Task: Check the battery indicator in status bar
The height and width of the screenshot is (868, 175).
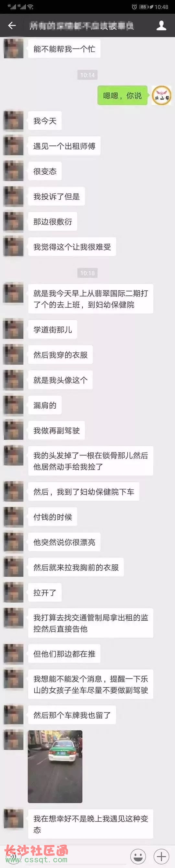Action: [144, 7]
